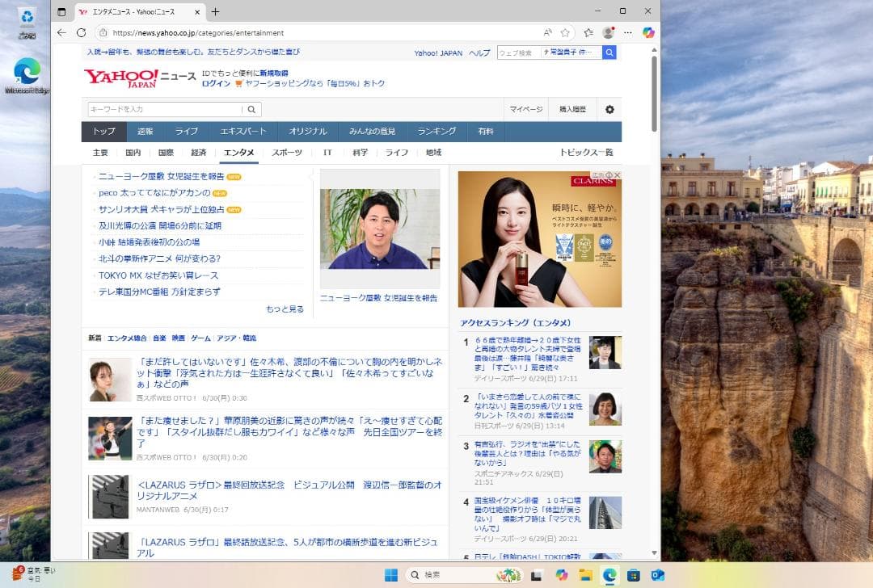Screen dimensions: 873x588
Task: Open File Explorer from the taskbar
Action: tap(586, 575)
